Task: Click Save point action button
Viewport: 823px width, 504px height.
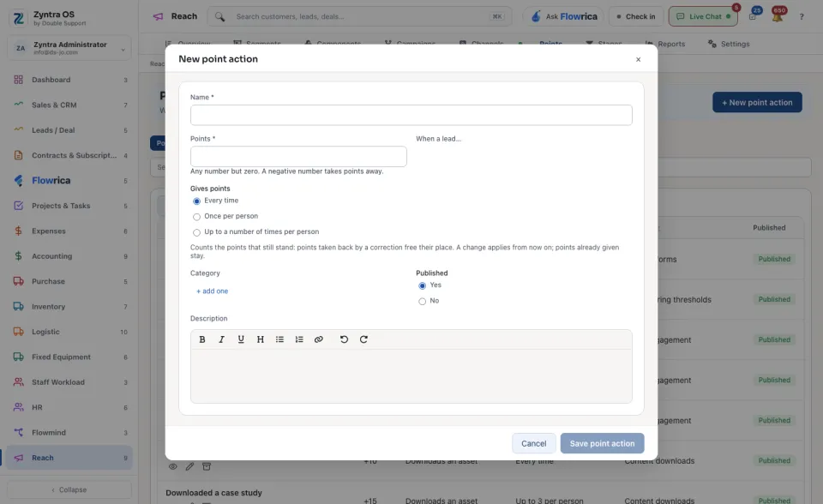Action: tap(602, 444)
